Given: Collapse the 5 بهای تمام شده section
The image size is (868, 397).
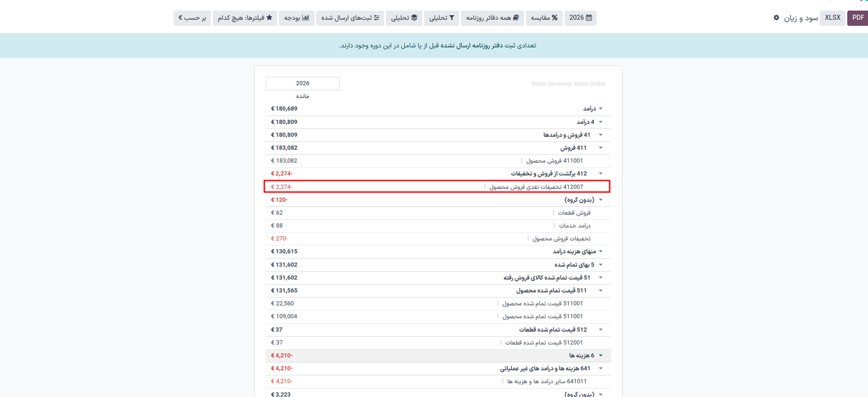Looking at the screenshot, I should point(600,265).
